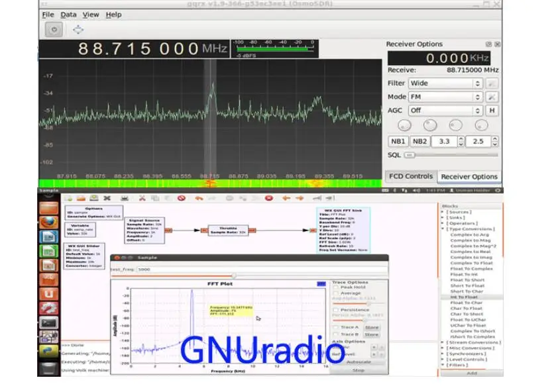Screen dimensions: 552x392
Task: Click the open file icon in GRC toolbar
Action: click(81, 199)
